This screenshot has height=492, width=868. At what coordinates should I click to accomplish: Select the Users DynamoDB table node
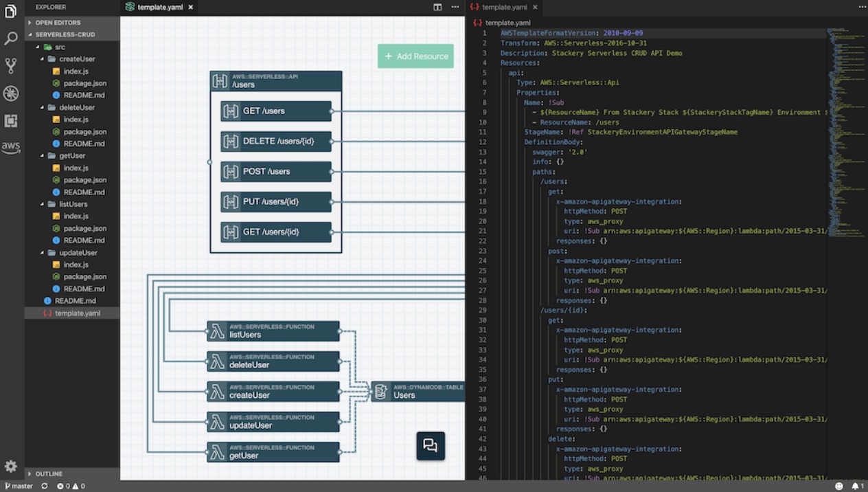coord(418,392)
